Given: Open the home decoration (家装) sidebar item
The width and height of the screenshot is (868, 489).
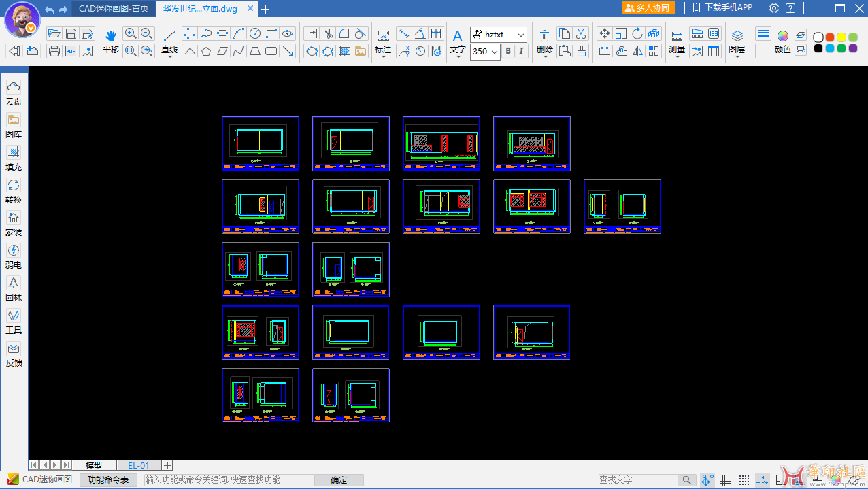Looking at the screenshot, I should point(14,223).
